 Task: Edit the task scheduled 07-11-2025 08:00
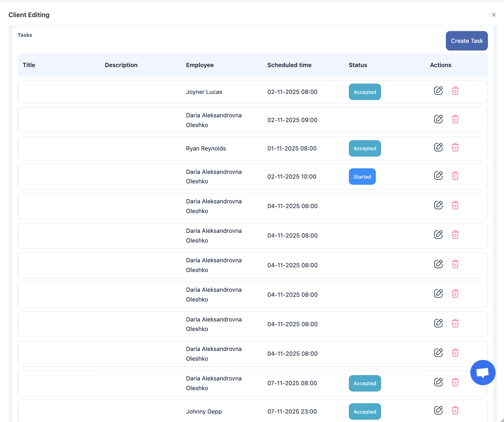[438, 382]
